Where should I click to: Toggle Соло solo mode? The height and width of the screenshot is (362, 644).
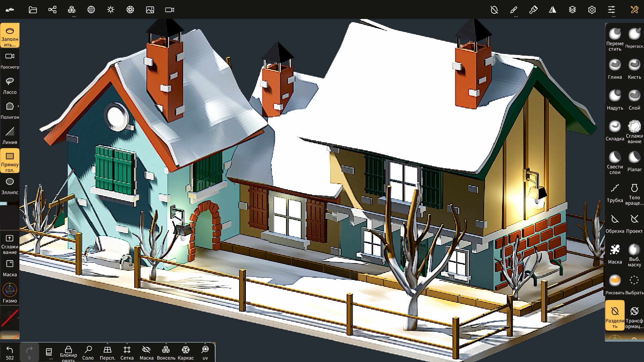pyautogui.click(x=88, y=353)
